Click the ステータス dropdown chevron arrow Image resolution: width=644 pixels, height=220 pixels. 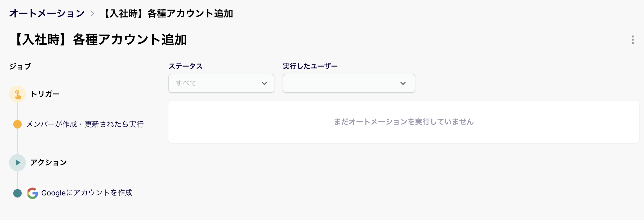coord(264,83)
